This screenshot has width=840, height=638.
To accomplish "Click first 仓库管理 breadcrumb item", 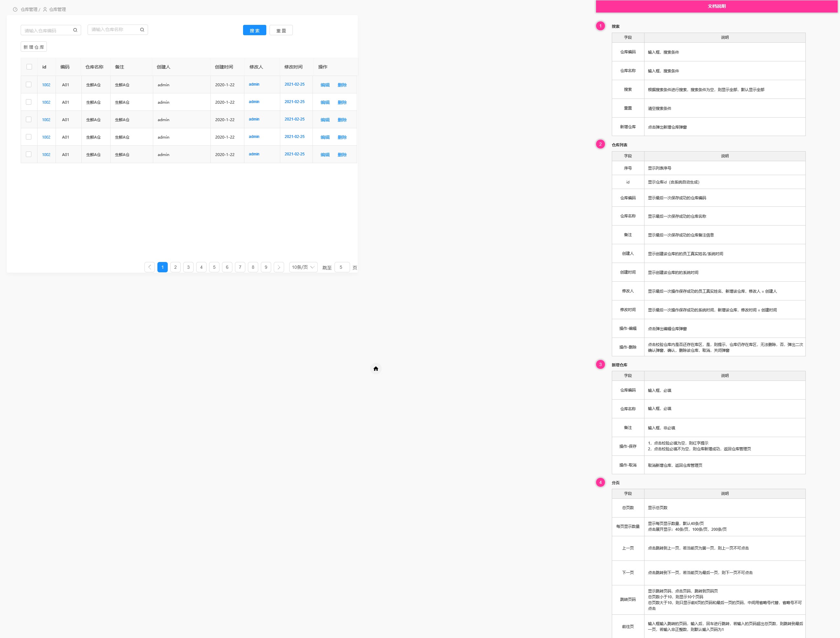I will coord(29,9).
